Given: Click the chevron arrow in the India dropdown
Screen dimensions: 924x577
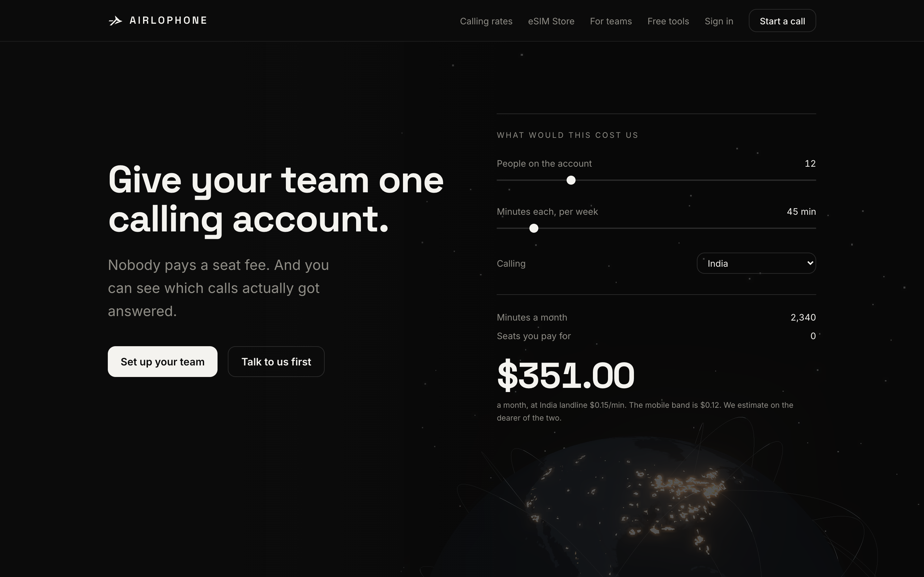Looking at the screenshot, I should tap(810, 263).
